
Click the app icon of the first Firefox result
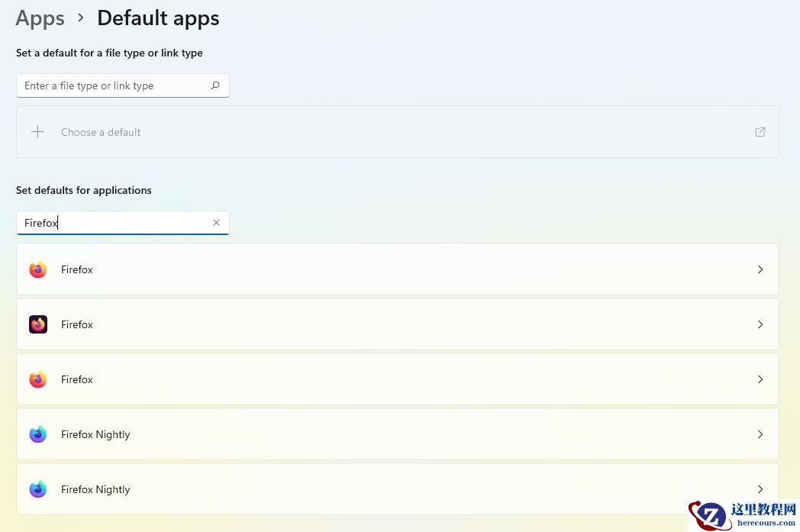[37, 269]
